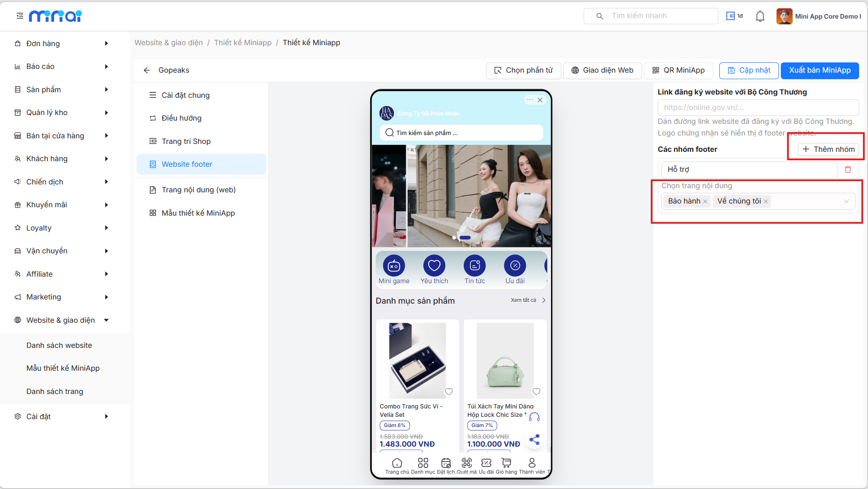Image resolution: width=868 pixels, height=489 pixels.
Task: Open Thành viên in preview bottom bar
Action: click(x=532, y=466)
